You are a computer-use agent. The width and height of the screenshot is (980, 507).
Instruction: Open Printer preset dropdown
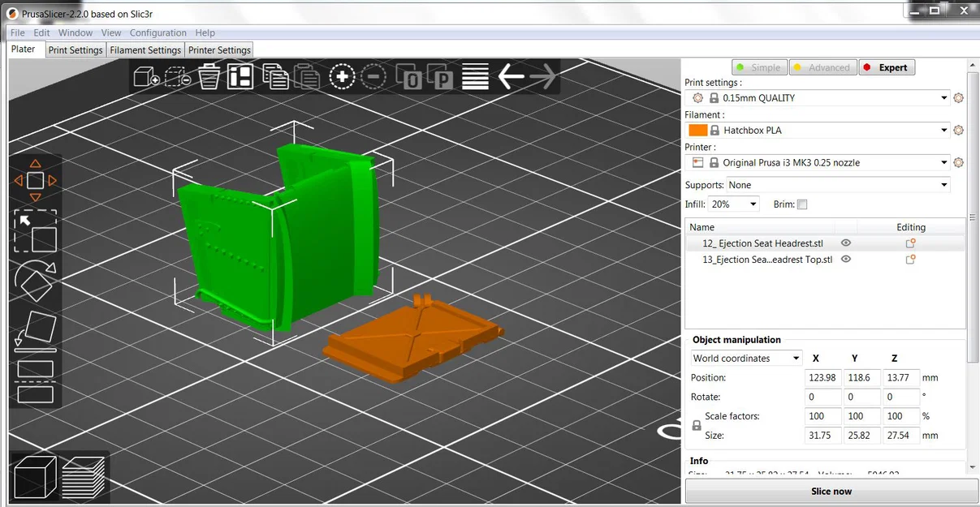pos(818,163)
